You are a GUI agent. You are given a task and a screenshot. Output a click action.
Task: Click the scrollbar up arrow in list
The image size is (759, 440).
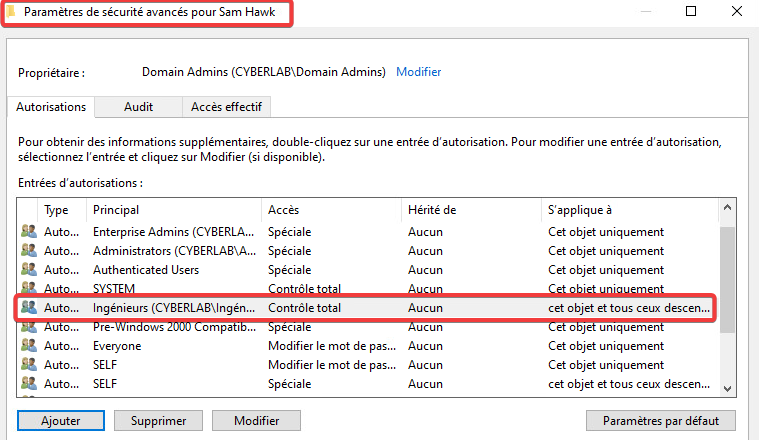pyautogui.click(x=727, y=208)
